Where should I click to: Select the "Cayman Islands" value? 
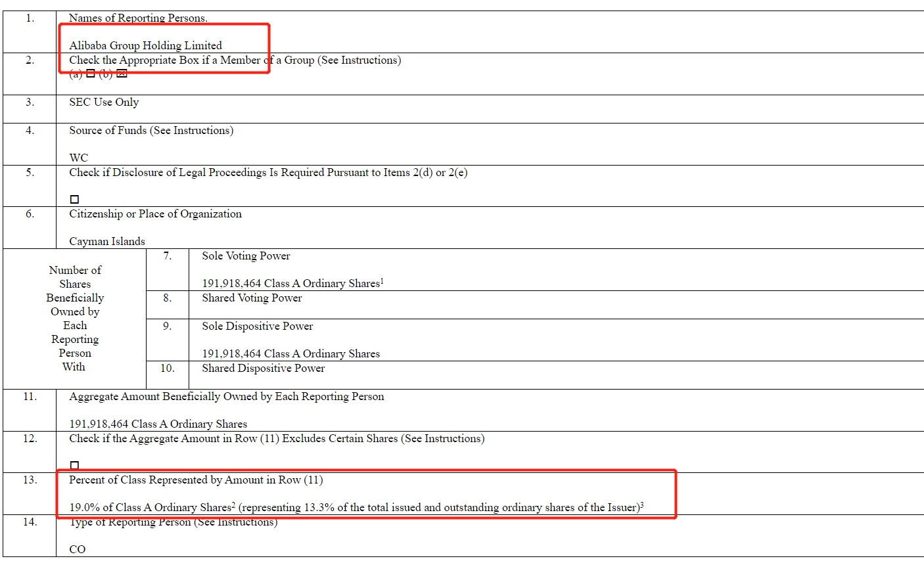coord(107,241)
